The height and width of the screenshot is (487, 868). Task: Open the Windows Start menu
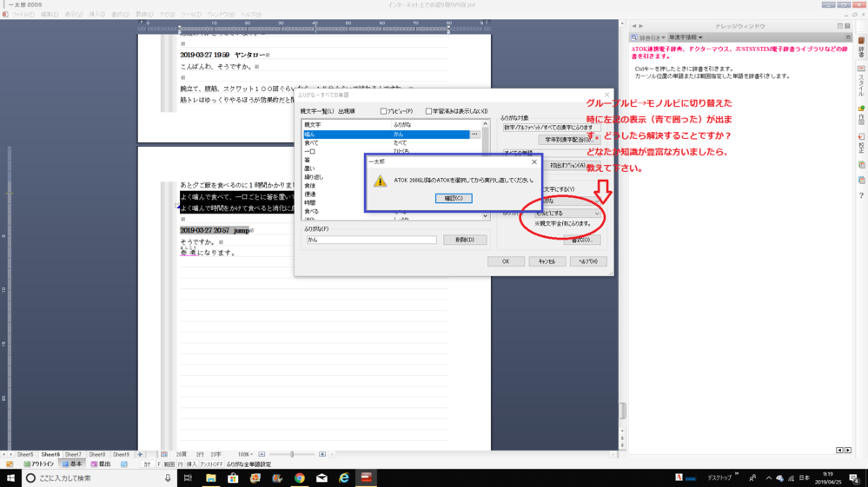(10, 478)
